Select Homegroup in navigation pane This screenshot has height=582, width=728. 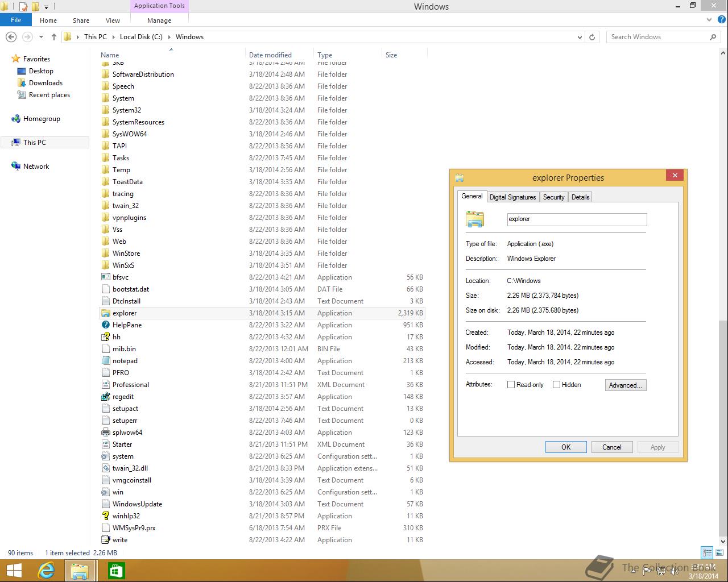[x=42, y=119]
